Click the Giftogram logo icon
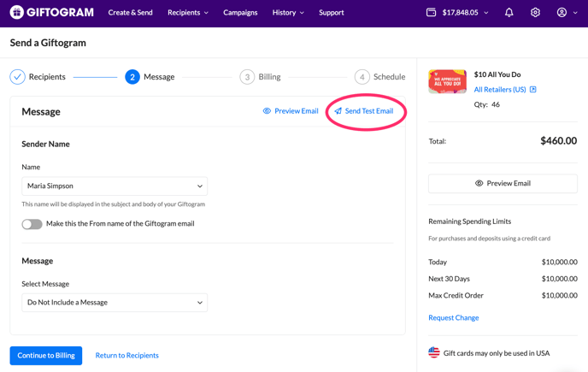Image resolution: width=588 pixels, height=372 pixels. tap(16, 13)
